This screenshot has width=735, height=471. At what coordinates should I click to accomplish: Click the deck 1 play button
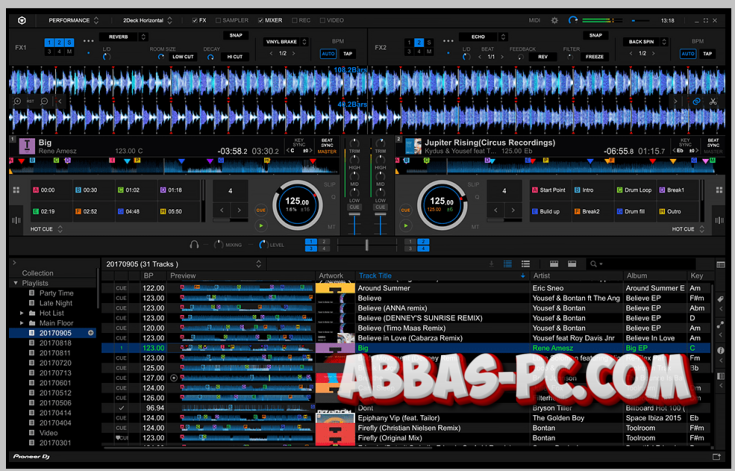click(261, 226)
